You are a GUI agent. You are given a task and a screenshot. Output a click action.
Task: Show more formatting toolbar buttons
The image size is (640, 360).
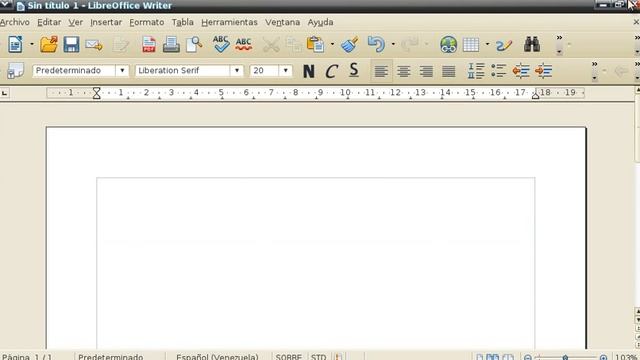[594, 71]
